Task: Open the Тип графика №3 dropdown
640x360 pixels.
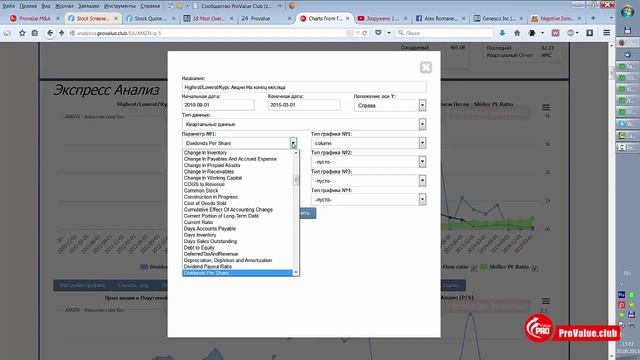Action: [369, 181]
